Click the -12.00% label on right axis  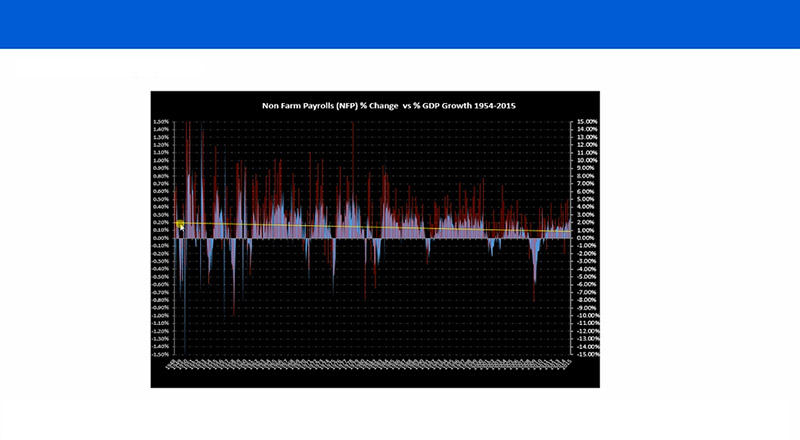pos(587,331)
